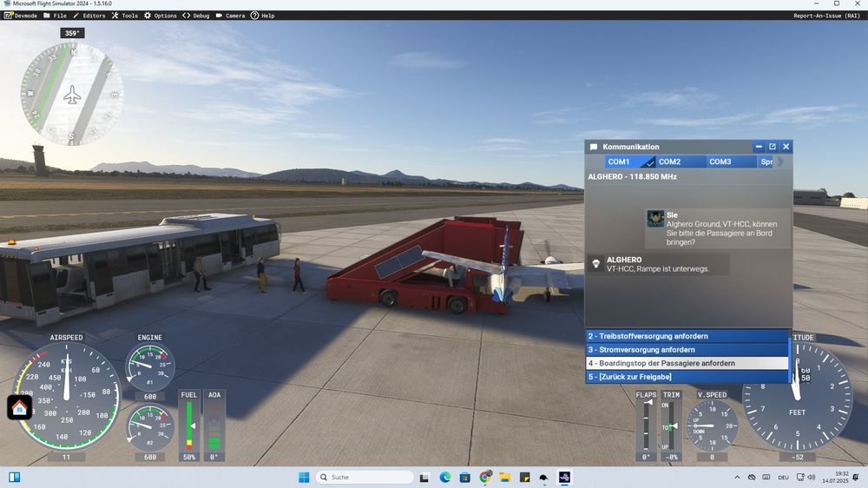The width and height of the screenshot is (868, 488).
Task: Pop out the Kommunikation window
Action: 772,147
